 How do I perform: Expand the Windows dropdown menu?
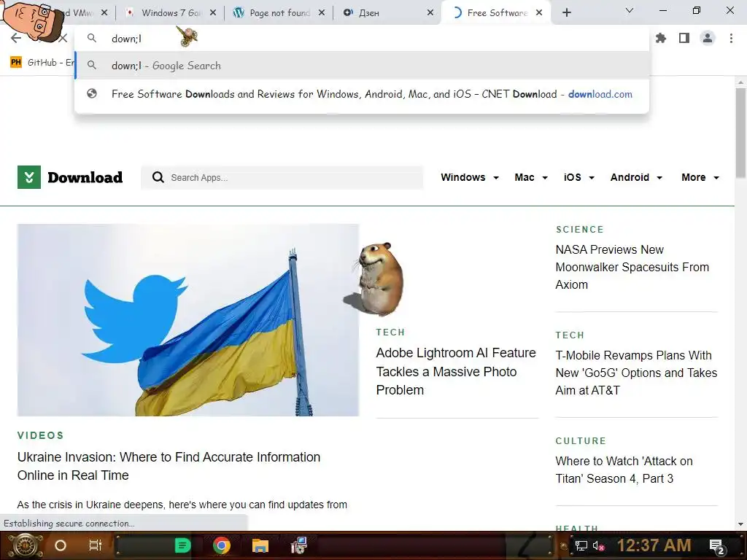[x=470, y=177]
